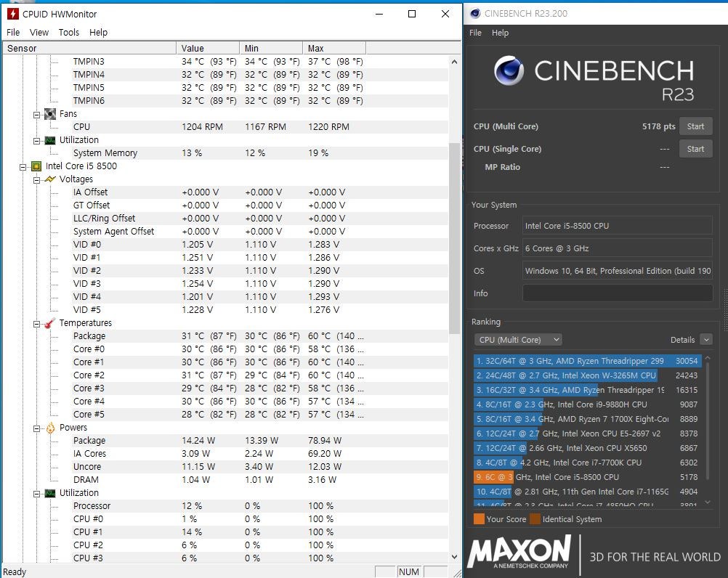Click the fan icon beside Fans

(49, 114)
